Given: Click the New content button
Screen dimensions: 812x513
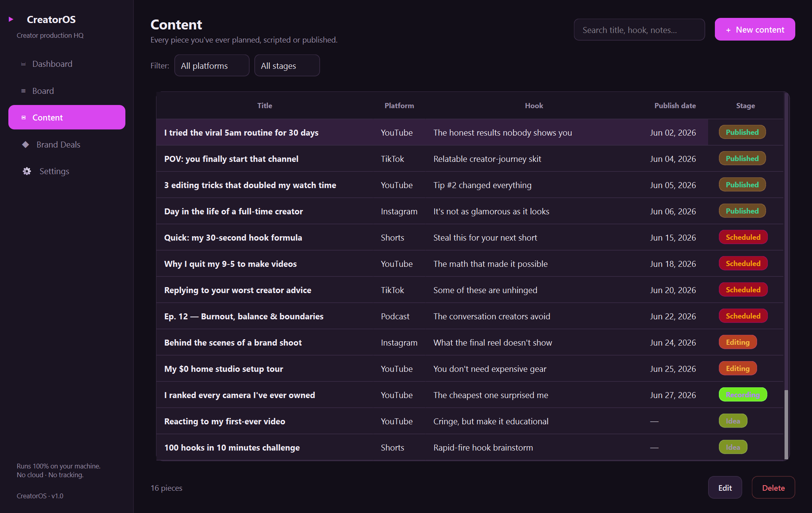Looking at the screenshot, I should point(755,29).
